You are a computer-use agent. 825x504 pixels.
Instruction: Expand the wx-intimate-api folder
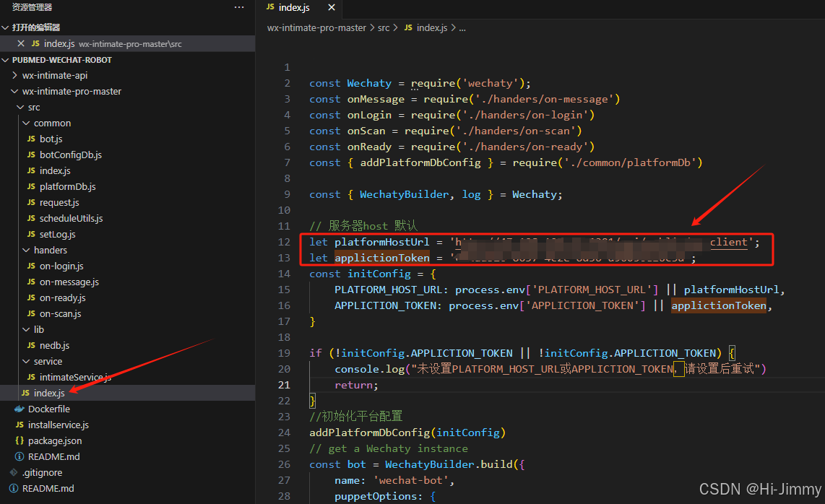(55, 76)
